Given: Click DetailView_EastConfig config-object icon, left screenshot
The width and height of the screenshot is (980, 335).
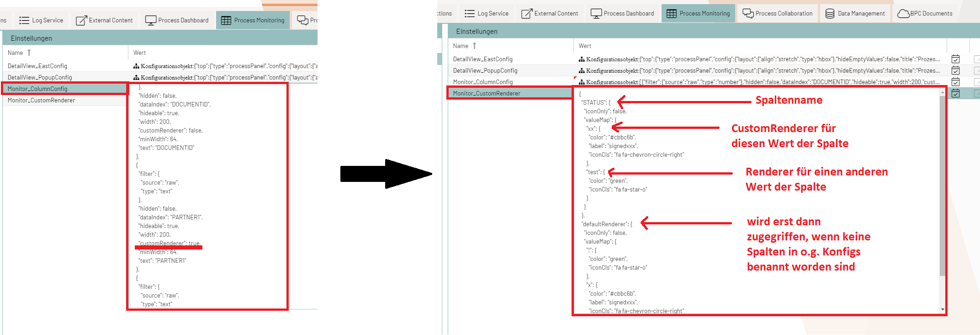Looking at the screenshot, I should click(136, 66).
